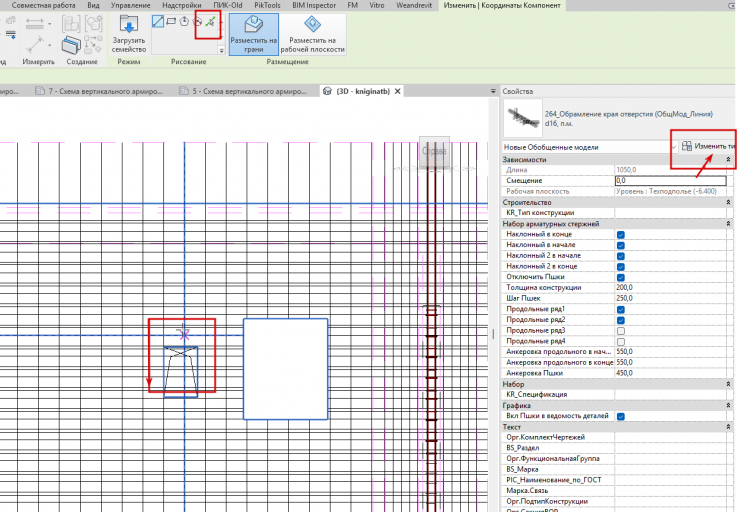Click the Анкеровка продольного в конце value
The image size is (737, 512).
(671, 362)
